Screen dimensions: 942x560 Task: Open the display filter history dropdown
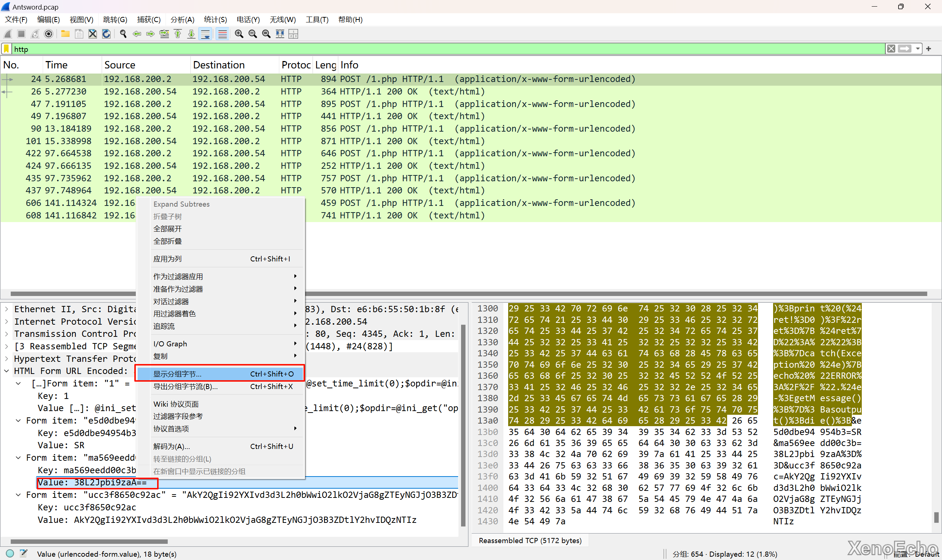tap(918, 49)
